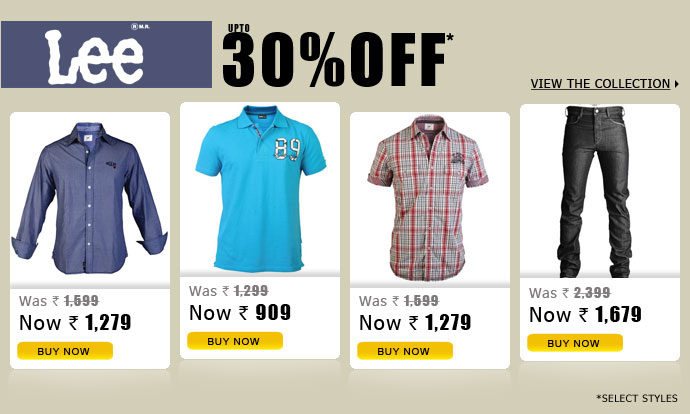Open the View The Collection link
The image size is (690, 414).
[x=600, y=84]
